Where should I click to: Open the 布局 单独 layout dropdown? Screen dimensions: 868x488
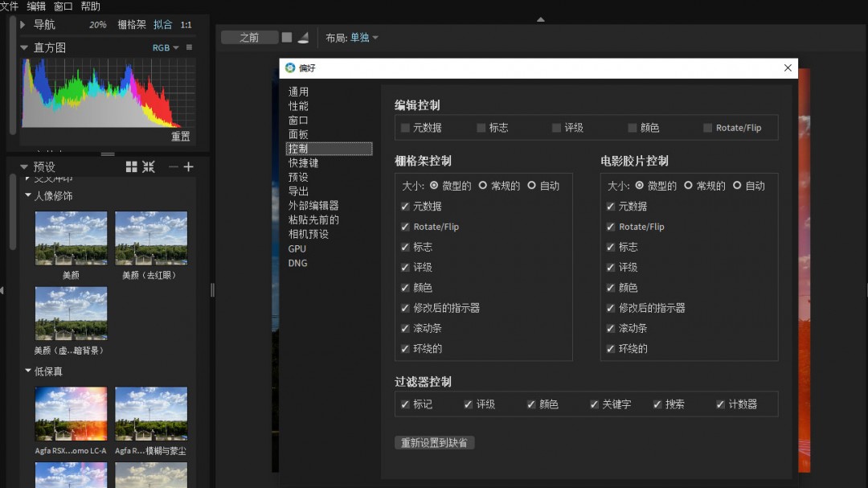click(363, 37)
